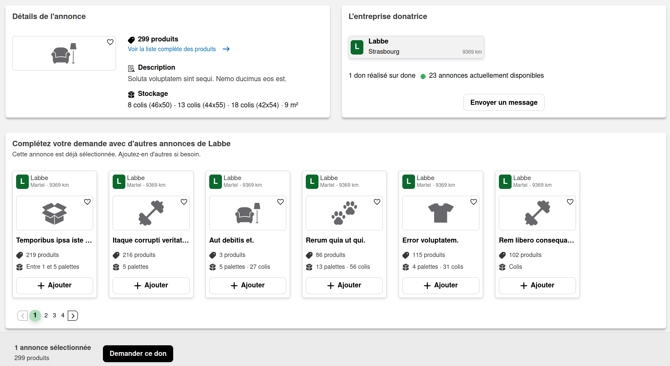This screenshot has height=366, width=670.
Task: Select page 3 in pagination
Action: pos(54,316)
